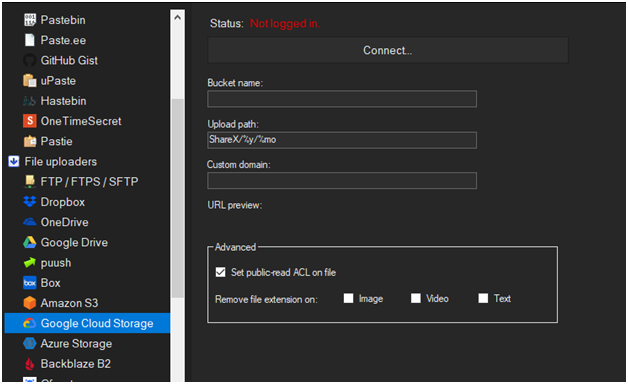Click the Paste.ee page icon

pos(30,40)
